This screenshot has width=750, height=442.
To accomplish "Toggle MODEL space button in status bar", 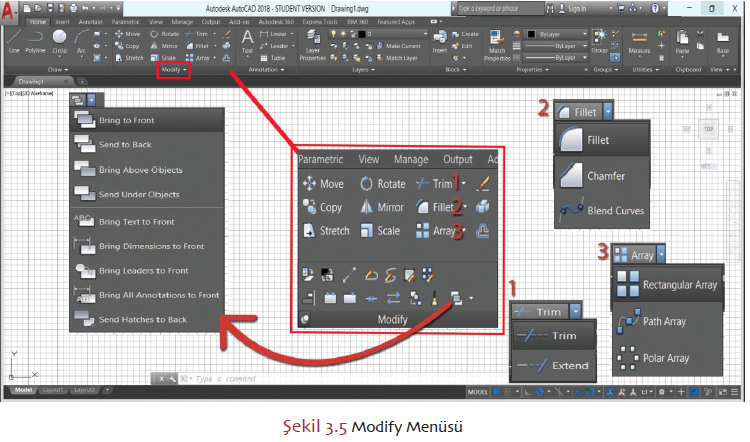I will click(479, 391).
